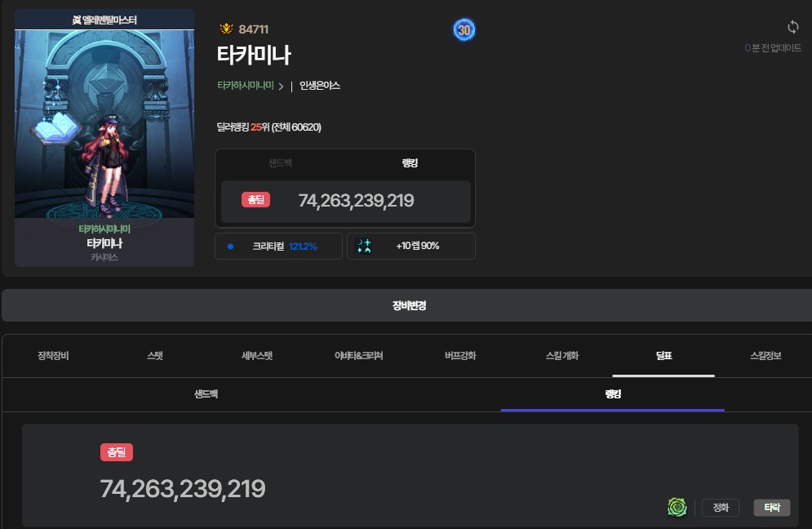Click the 0분 전 업데이트 text

773,48
